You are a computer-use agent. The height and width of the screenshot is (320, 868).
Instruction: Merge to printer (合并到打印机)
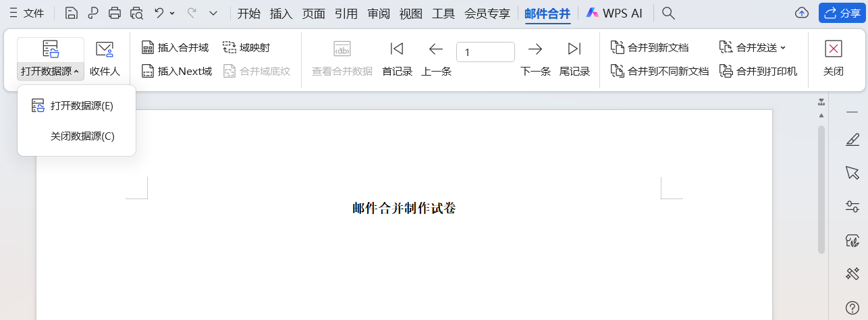[x=759, y=71]
